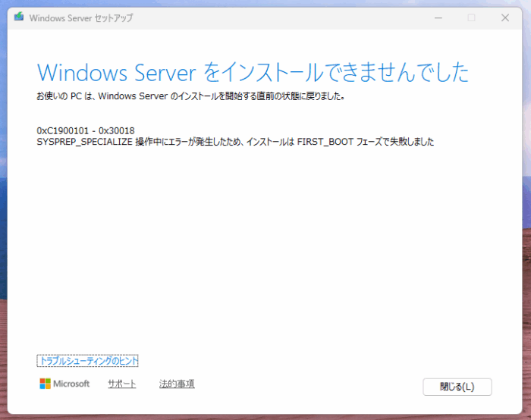The width and height of the screenshot is (531, 420).
Task: Click the Microsoft four-color square logo
Action: tap(45, 384)
